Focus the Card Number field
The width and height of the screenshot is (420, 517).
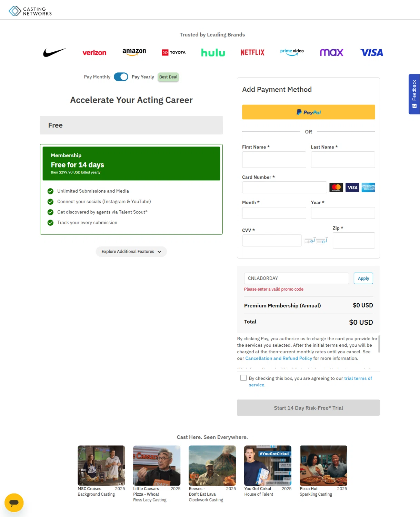pyautogui.click(x=284, y=187)
